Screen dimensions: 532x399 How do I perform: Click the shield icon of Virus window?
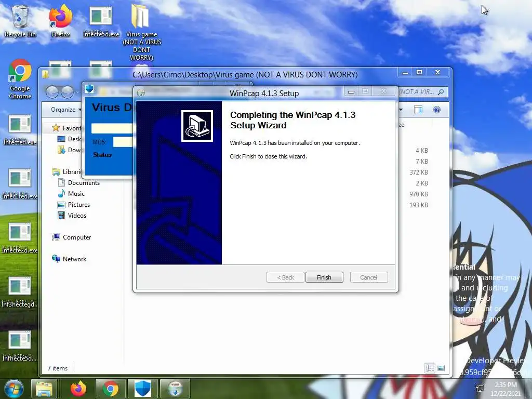coord(89,89)
